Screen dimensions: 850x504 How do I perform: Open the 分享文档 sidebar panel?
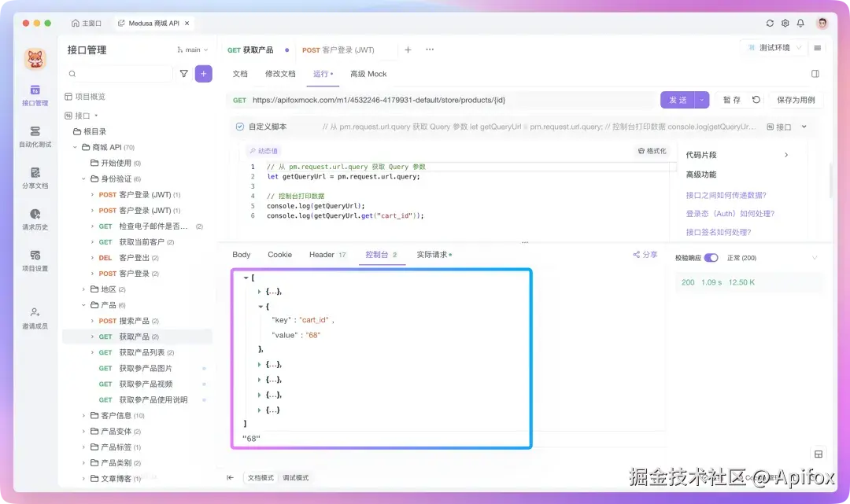(35, 177)
